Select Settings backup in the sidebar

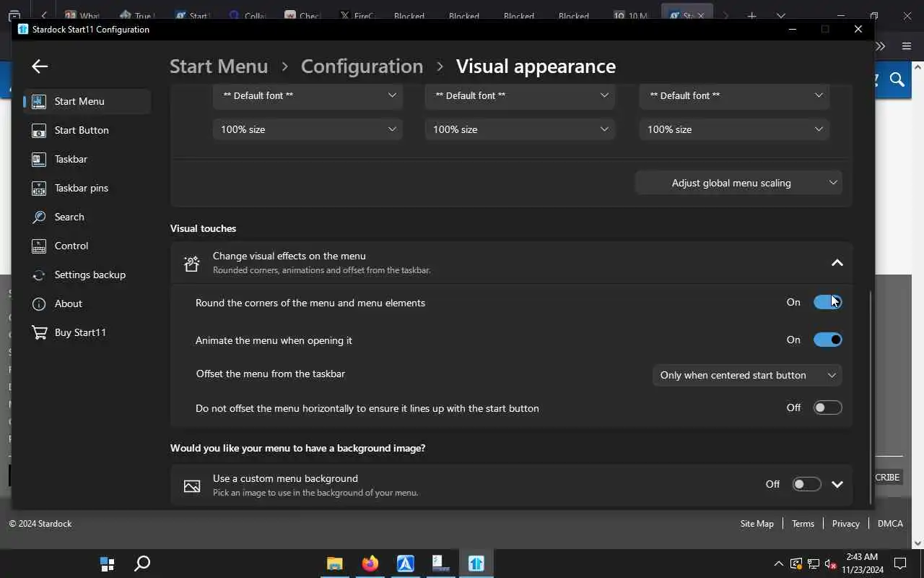point(87,275)
